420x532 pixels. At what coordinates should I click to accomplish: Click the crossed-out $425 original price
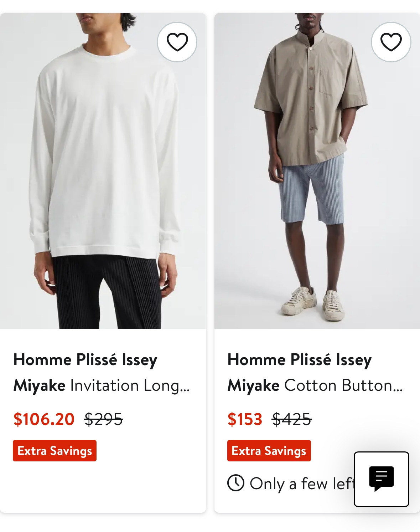pos(292,419)
